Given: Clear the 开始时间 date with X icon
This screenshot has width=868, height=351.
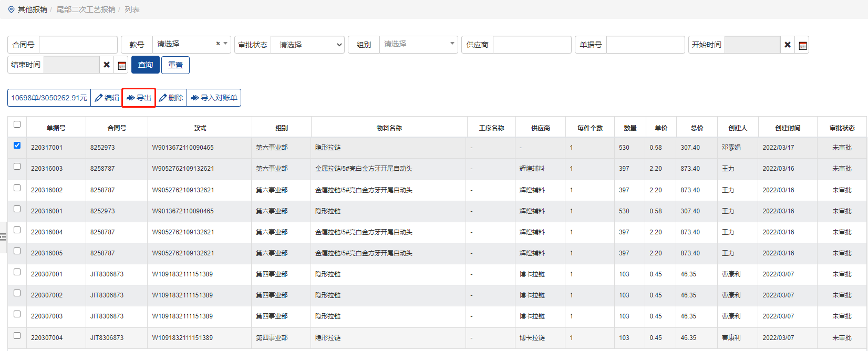Looking at the screenshot, I should click(x=787, y=45).
